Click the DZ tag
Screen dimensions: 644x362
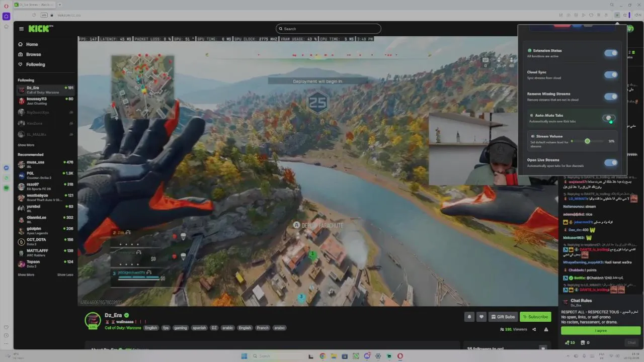point(214,328)
